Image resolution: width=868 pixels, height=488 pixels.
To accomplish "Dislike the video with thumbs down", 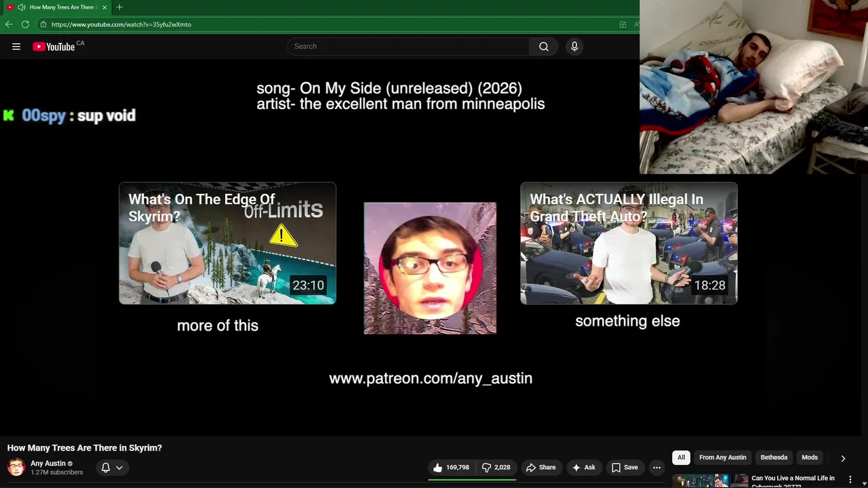I will [x=496, y=467].
